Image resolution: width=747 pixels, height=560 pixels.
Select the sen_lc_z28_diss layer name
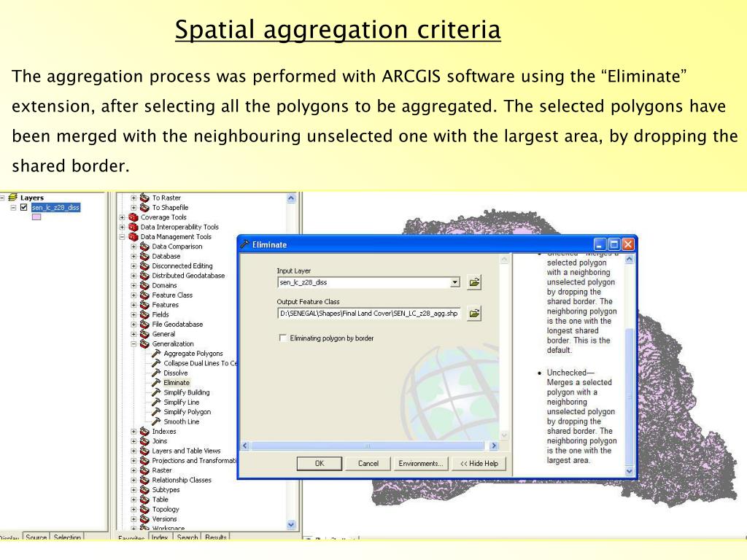click(55, 207)
